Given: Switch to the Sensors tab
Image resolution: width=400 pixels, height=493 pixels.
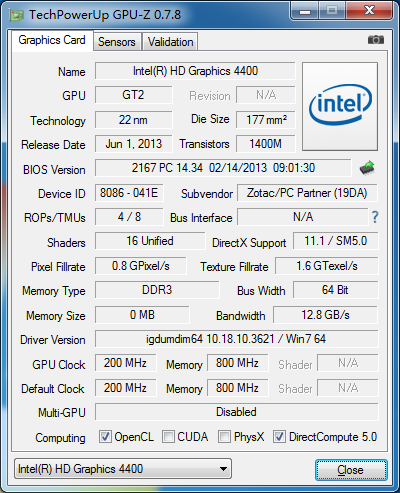Looking at the screenshot, I should [x=117, y=42].
